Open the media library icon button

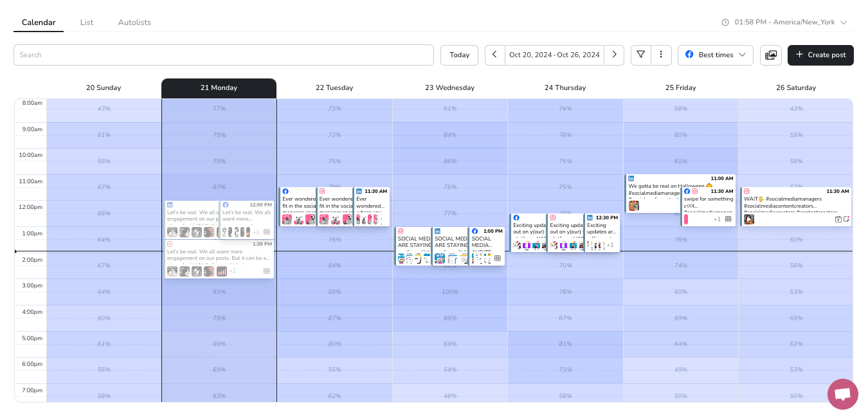coord(771,55)
